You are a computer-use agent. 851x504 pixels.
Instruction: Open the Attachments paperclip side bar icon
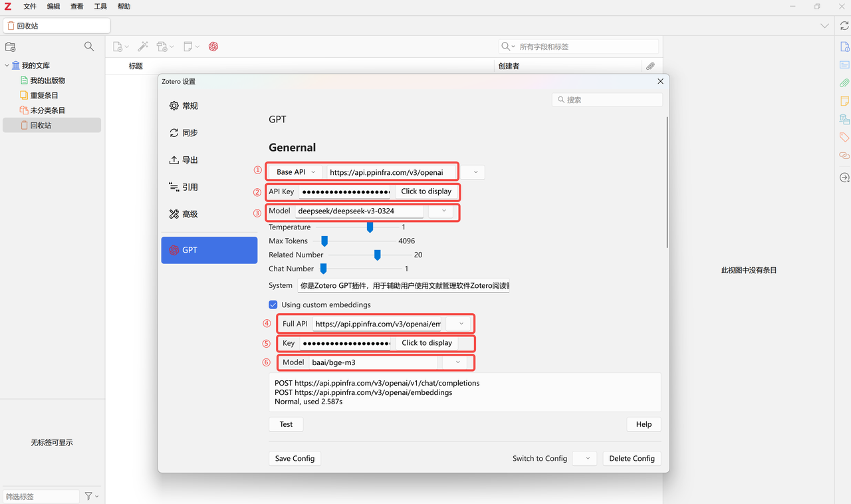coord(844,83)
